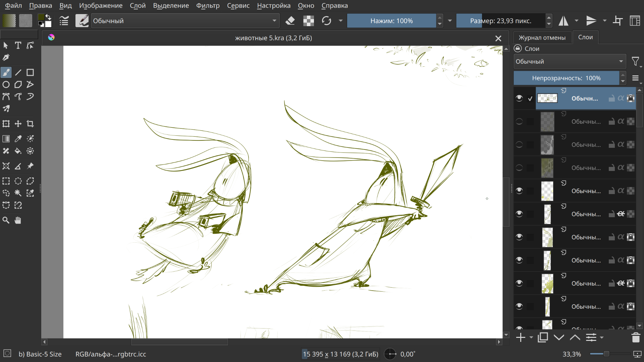Switch to the Журнал отмены tab
Image resolution: width=644 pixels, height=362 pixels.
(x=542, y=38)
